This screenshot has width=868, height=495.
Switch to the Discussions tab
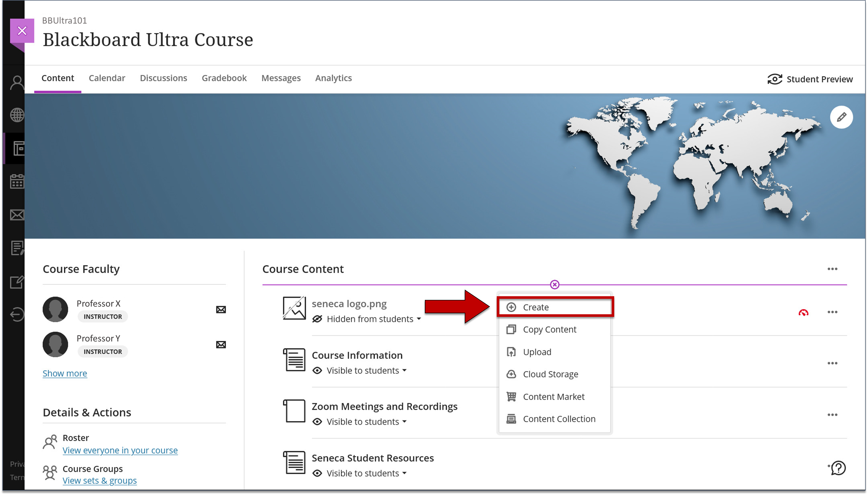click(x=163, y=78)
